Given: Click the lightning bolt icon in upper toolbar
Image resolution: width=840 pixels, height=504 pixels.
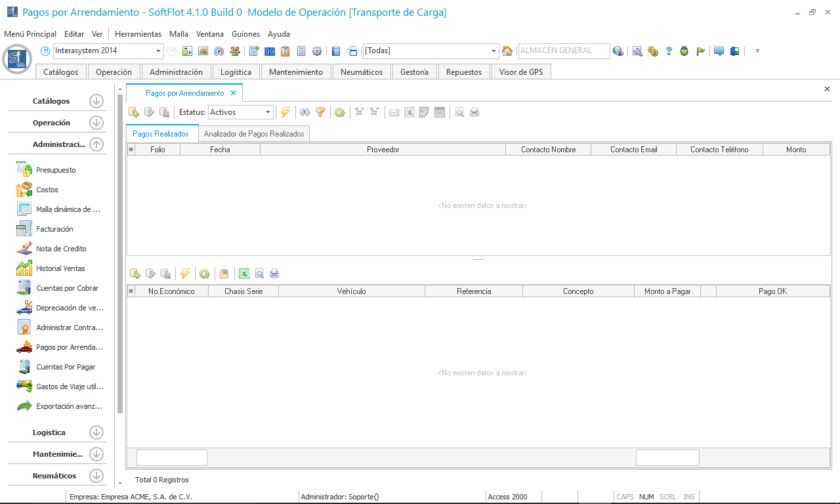Looking at the screenshot, I should pyautogui.click(x=285, y=112).
